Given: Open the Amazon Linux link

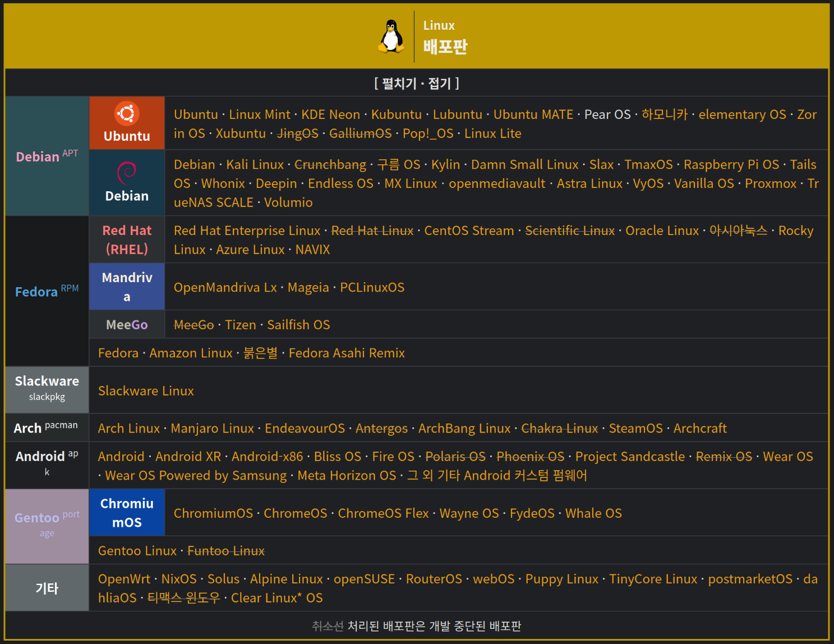Looking at the screenshot, I should (191, 353).
